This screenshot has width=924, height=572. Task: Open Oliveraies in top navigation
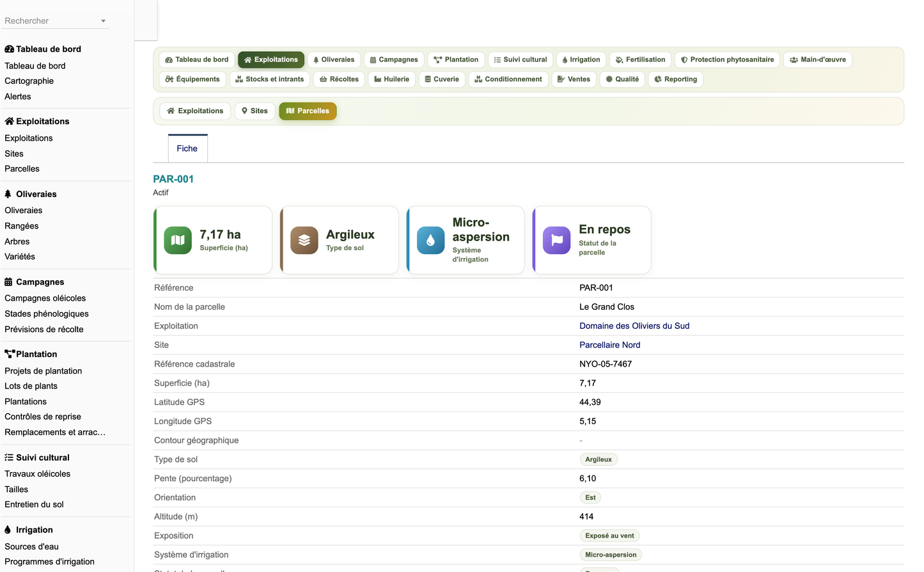(334, 60)
